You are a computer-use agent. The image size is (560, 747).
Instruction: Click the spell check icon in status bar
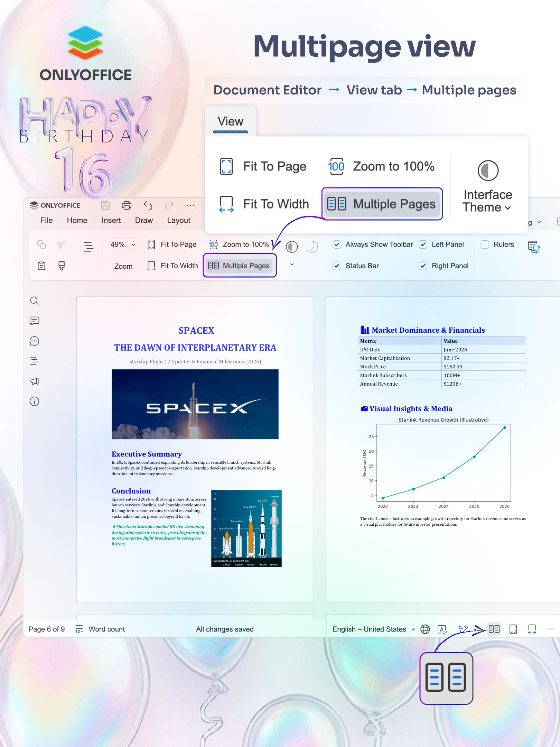pos(442,629)
